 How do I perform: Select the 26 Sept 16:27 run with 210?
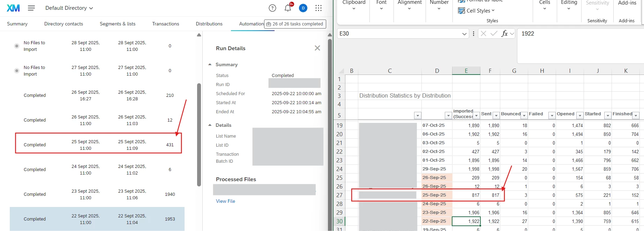[x=97, y=95]
